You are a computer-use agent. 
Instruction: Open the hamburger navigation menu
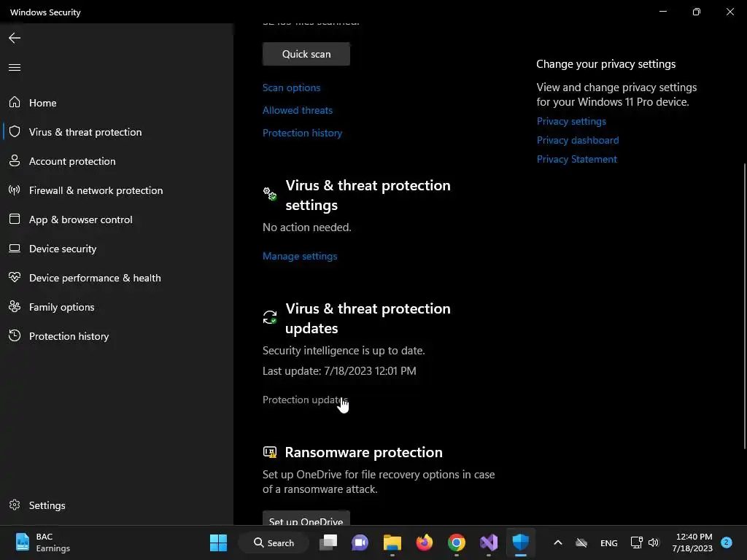click(x=15, y=67)
